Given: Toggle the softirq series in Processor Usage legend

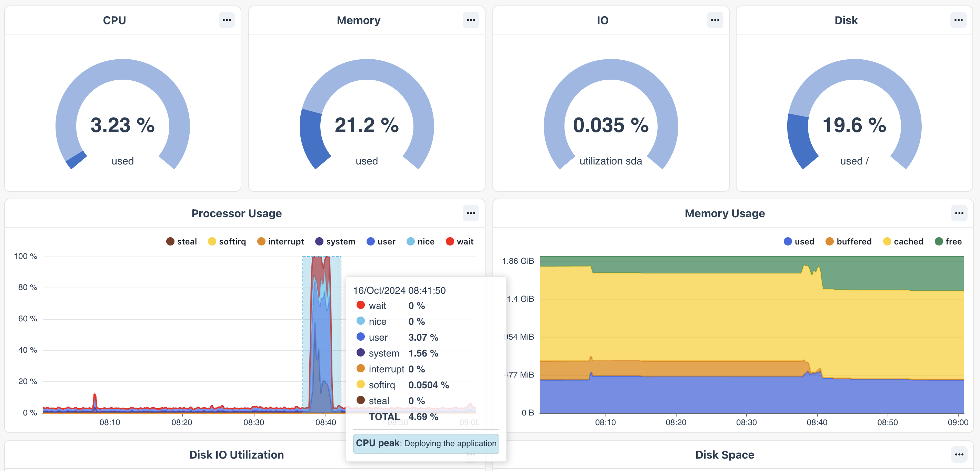Looking at the screenshot, I should 227,242.
